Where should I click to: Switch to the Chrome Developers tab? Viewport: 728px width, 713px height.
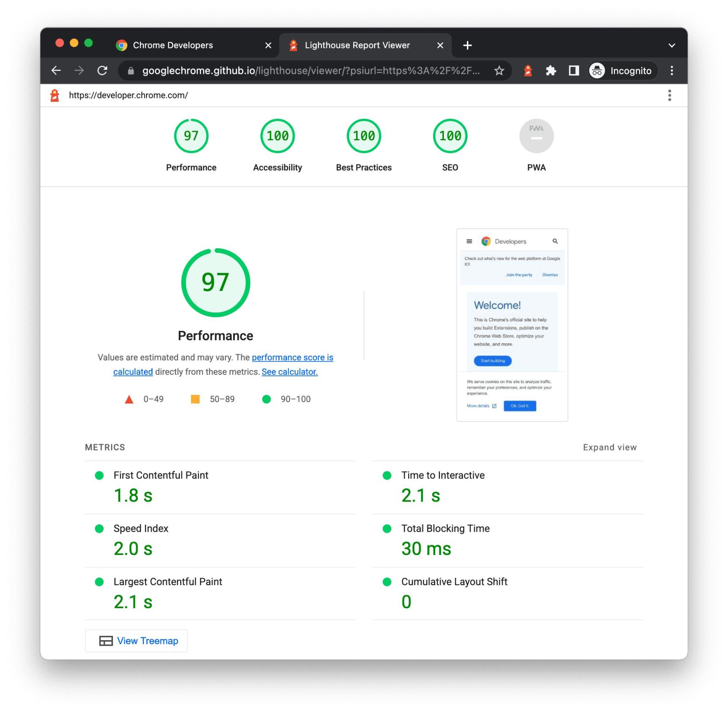(194, 45)
